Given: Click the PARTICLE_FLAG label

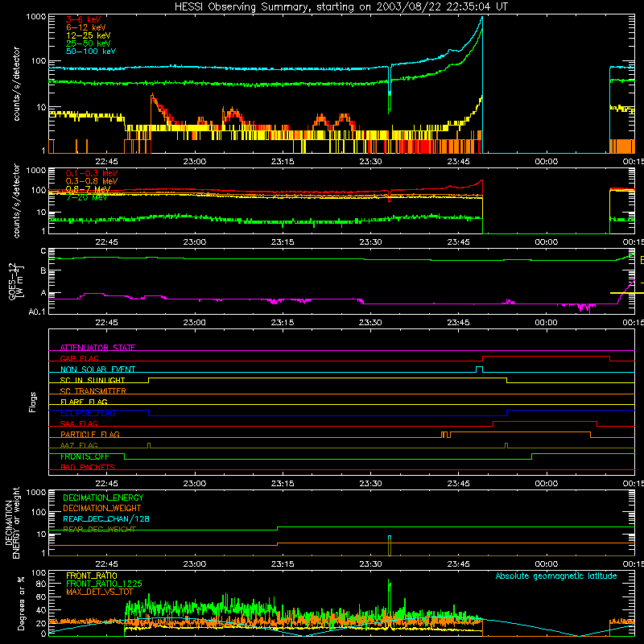Looking at the screenshot, I should 90,435.
